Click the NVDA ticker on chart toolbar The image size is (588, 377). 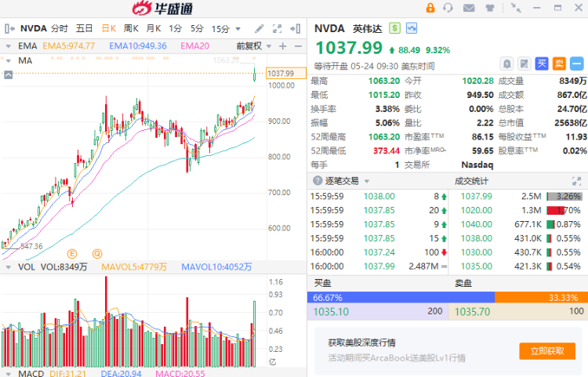(34, 28)
